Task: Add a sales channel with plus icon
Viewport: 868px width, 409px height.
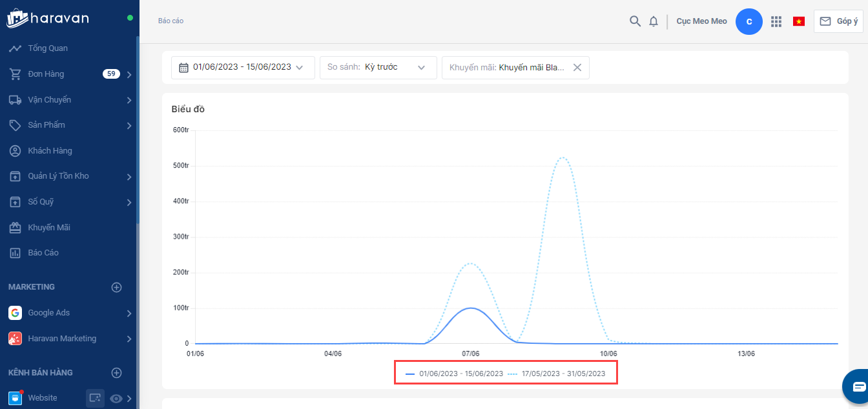Action: click(x=117, y=373)
